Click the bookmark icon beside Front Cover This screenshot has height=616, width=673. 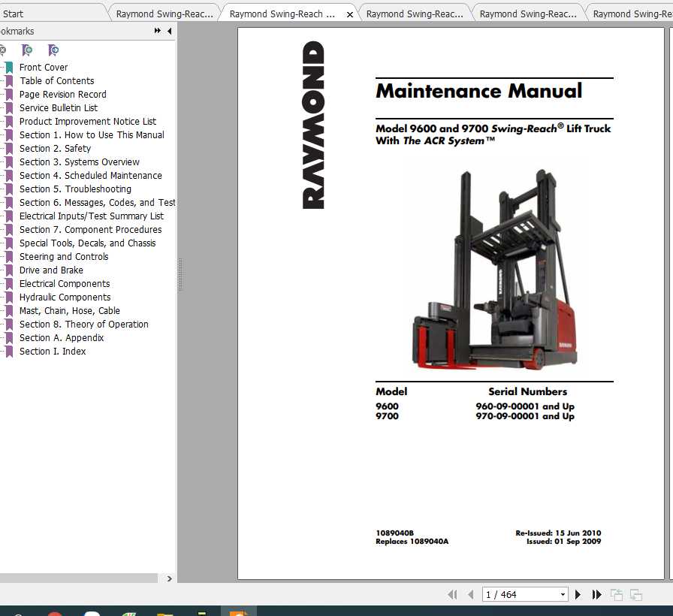(9, 68)
